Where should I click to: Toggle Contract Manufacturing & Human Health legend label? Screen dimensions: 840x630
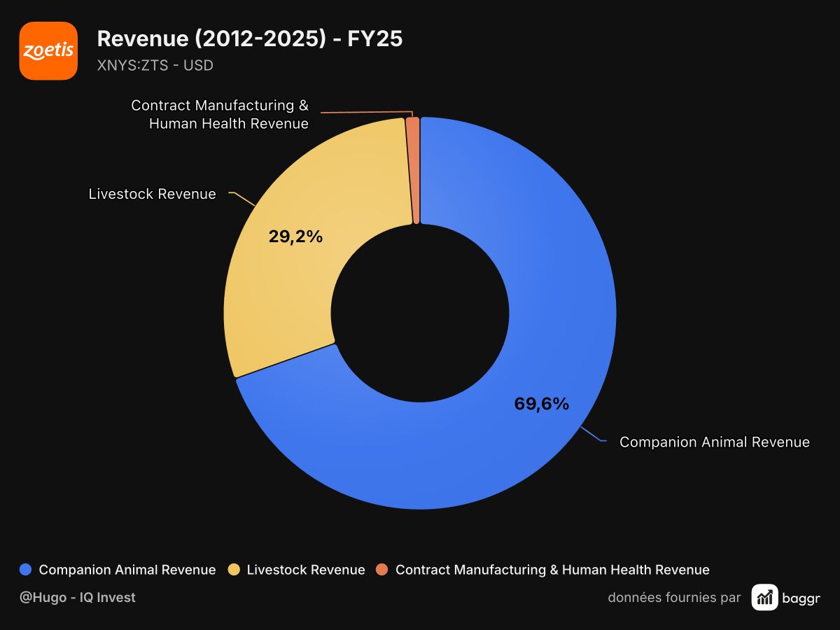point(552,570)
